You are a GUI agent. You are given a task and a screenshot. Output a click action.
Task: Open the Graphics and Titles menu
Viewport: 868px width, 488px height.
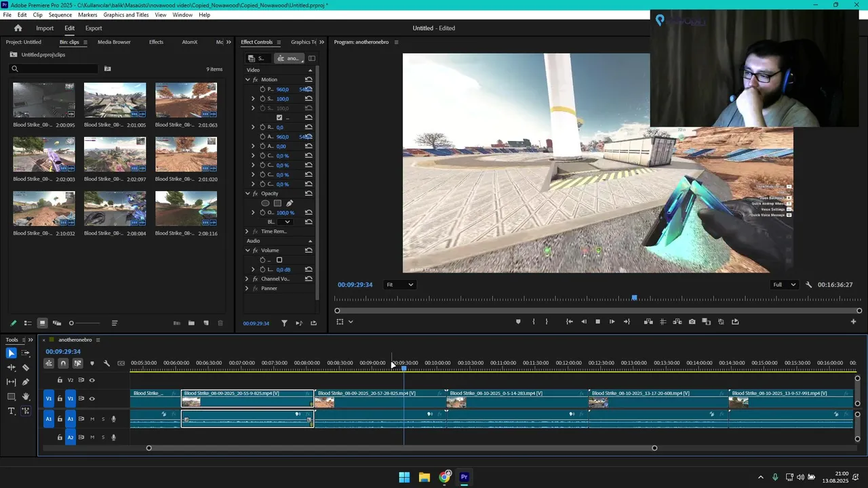126,15
